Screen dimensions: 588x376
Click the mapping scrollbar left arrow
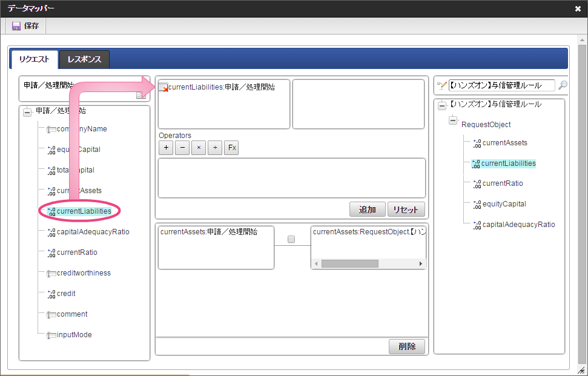(x=316, y=263)
